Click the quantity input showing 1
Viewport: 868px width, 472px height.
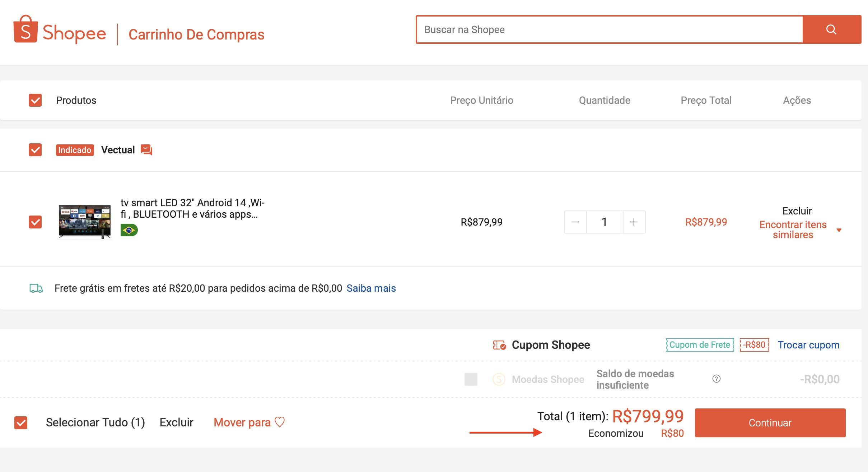[605, 222]
